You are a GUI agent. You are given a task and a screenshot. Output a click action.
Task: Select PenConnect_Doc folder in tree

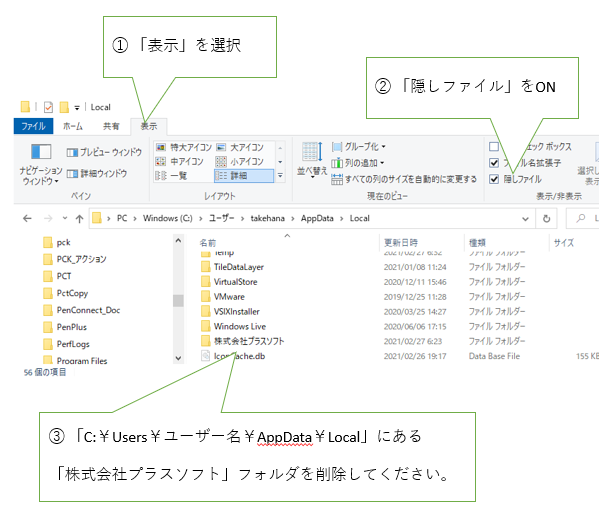81,310
